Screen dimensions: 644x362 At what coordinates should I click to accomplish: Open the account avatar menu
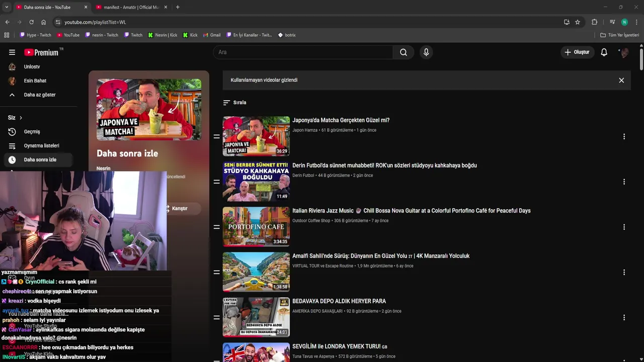tap(624, 52)
